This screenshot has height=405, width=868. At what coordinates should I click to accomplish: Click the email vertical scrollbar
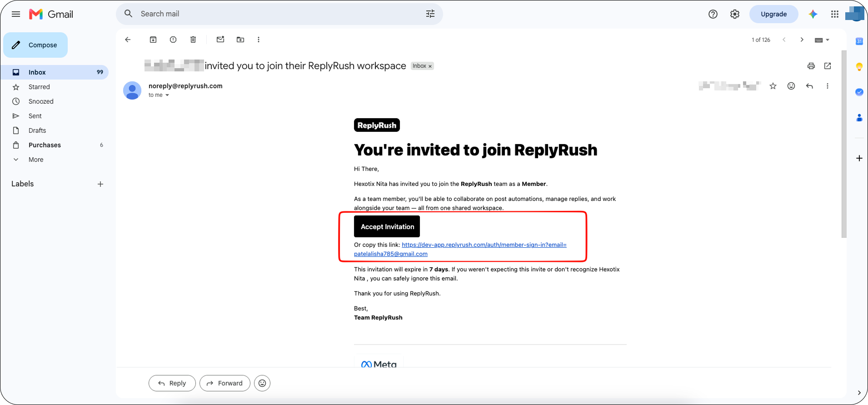(x=844, y=144)
